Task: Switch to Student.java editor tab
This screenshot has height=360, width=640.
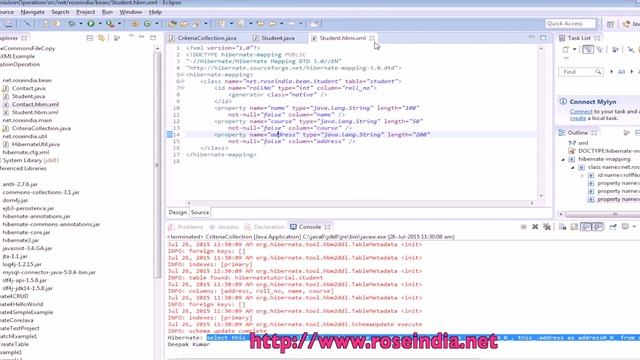Action: point(274,38)
